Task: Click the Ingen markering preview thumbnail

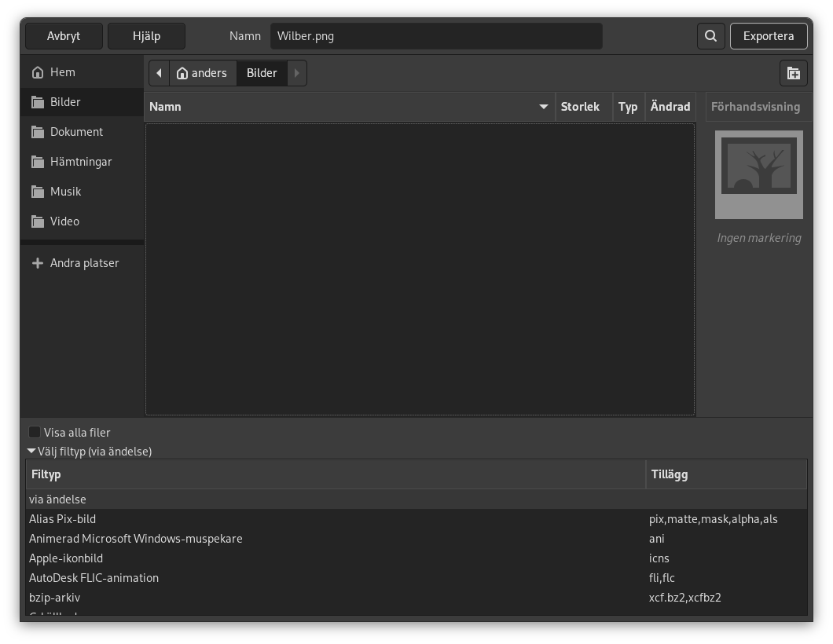Action: click(x=758, y=174)
